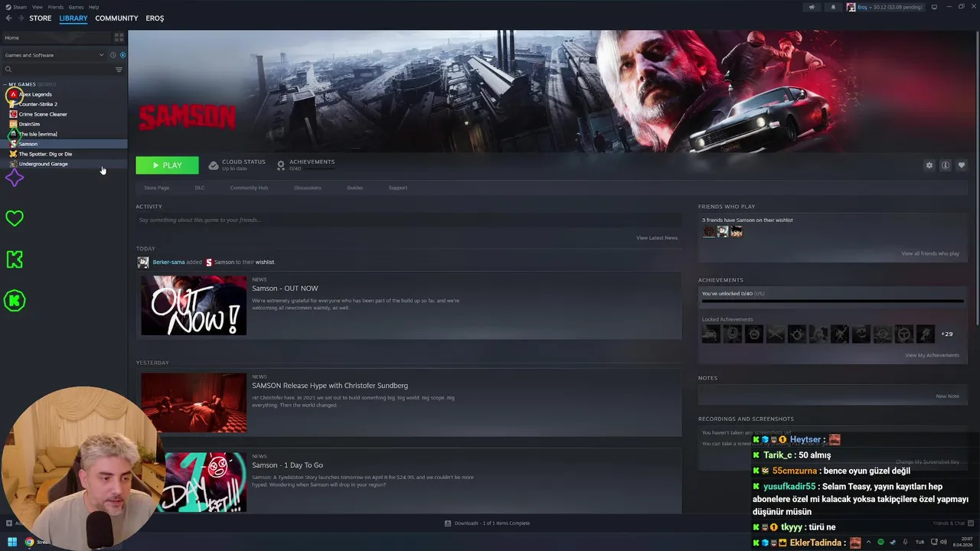Switch to the STORE tab
Viewport: 980px width, 551px height.
pyautogui.click(x=41, y=18)
